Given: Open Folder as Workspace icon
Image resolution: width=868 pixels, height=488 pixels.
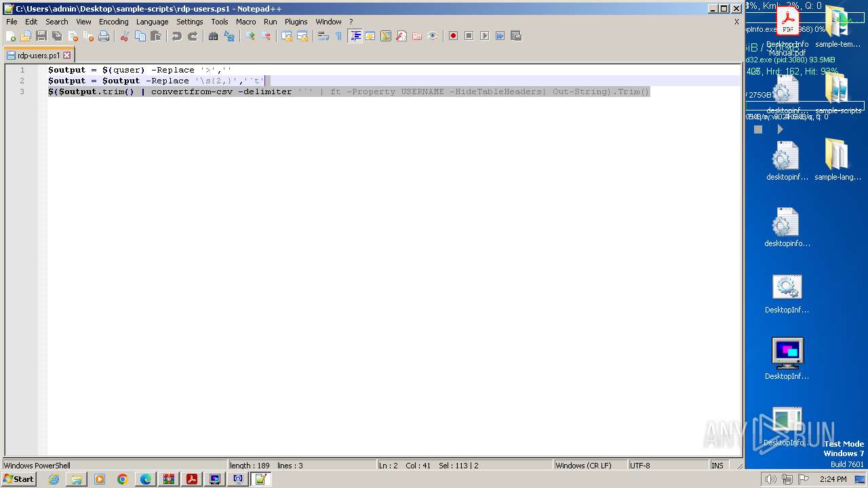Looking at the screenshot, I should (x=417, y=36).
